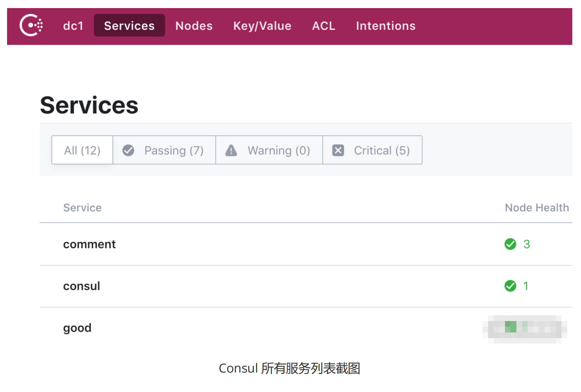Image resolution: width=581 pixels, height=392 pixels.
Task: Click the Consul logo icon
Action: [31, 25]
